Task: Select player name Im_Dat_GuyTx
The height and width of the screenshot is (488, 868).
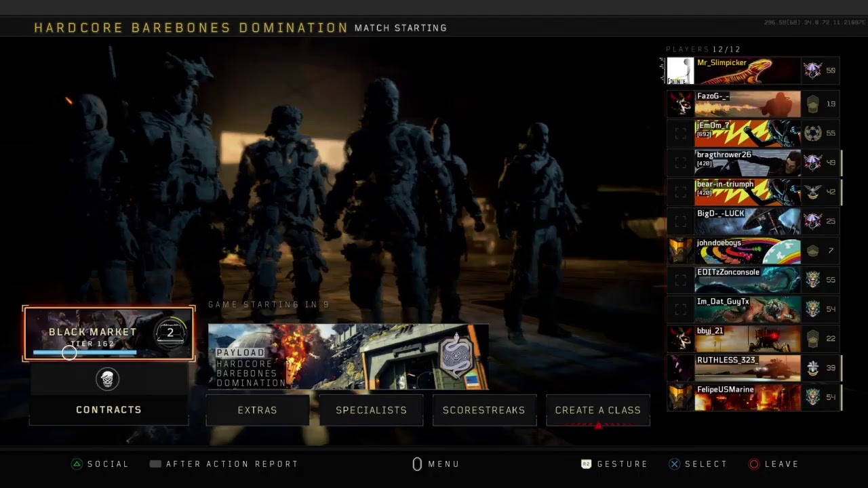Action: [x=723, y=302]
